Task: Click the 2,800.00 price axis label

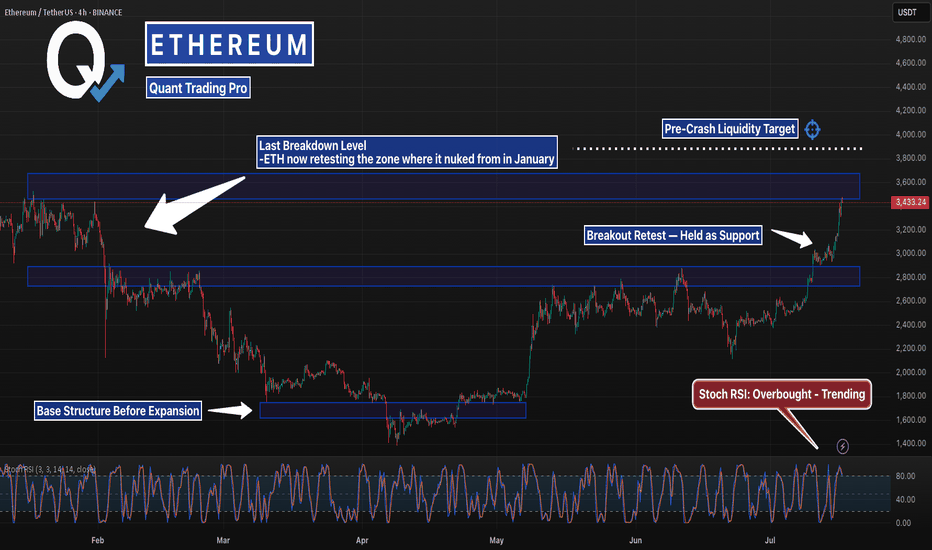Action: coord(911,277)
